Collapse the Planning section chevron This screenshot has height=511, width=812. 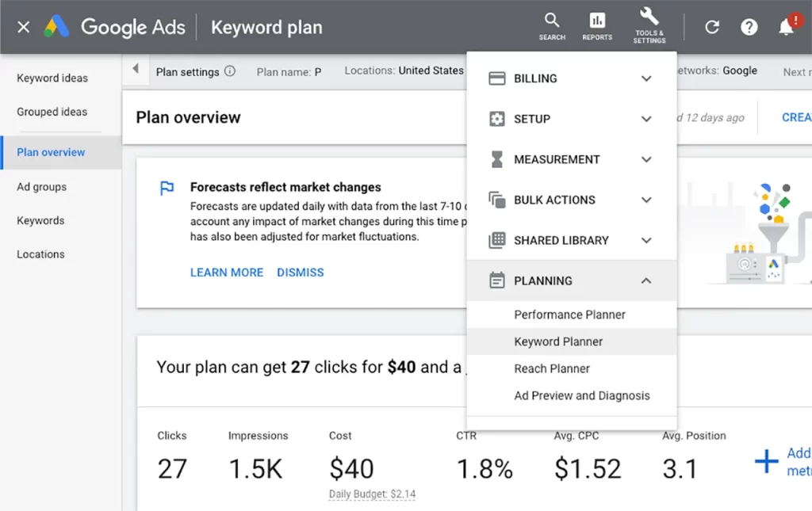tap(646, 280)
